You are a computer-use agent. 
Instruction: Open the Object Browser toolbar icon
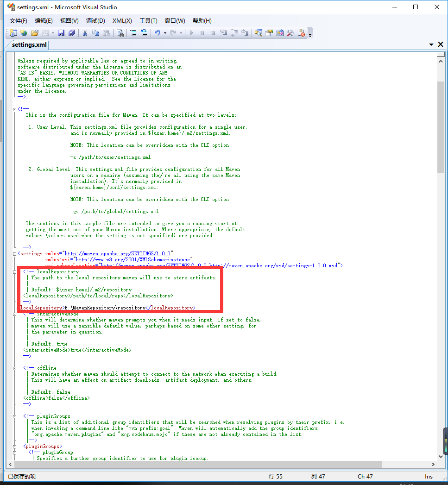(280, 33)
